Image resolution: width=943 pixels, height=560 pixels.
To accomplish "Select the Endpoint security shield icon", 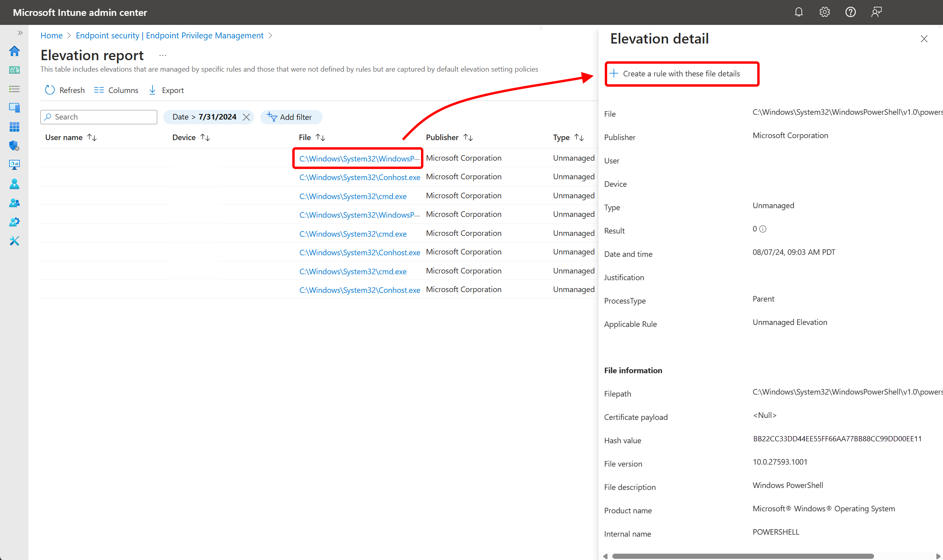I will click(x=14, y=146).
